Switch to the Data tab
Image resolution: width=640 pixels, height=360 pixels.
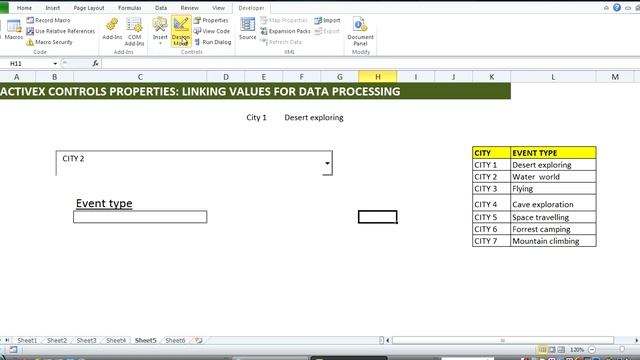[x=161, y=8]
